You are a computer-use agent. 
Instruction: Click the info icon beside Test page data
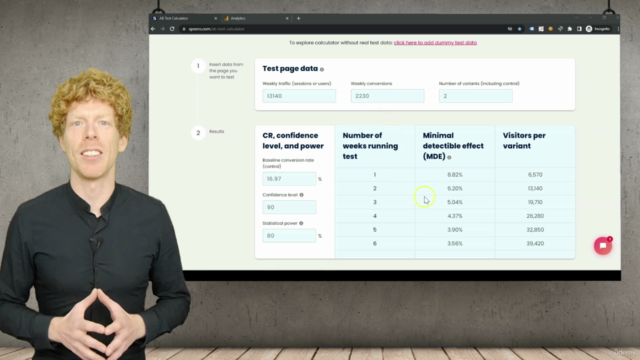tap(322, 69)
